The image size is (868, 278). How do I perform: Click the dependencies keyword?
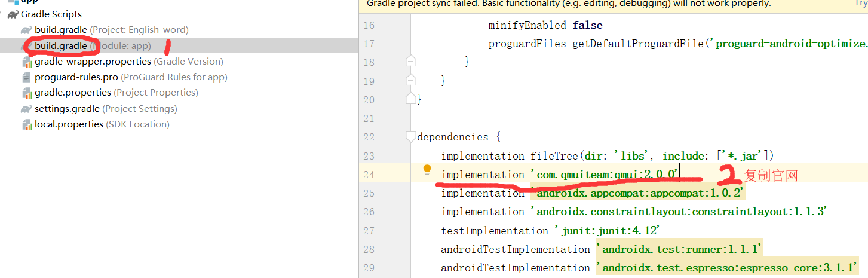click(453, 137)
